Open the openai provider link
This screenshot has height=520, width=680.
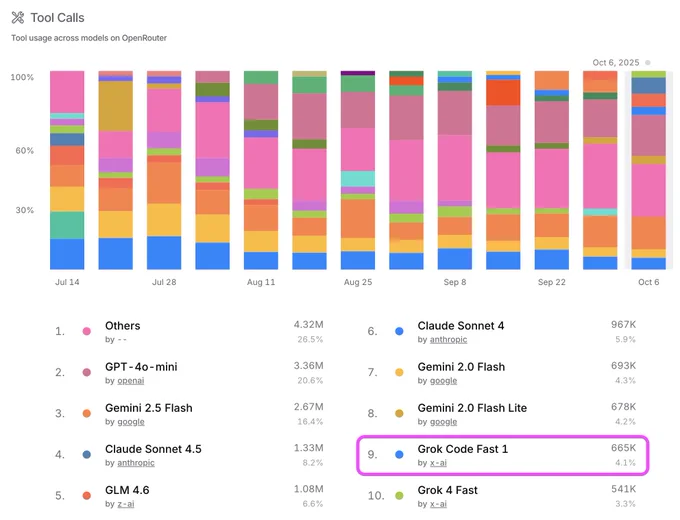[x=131, y=381]
